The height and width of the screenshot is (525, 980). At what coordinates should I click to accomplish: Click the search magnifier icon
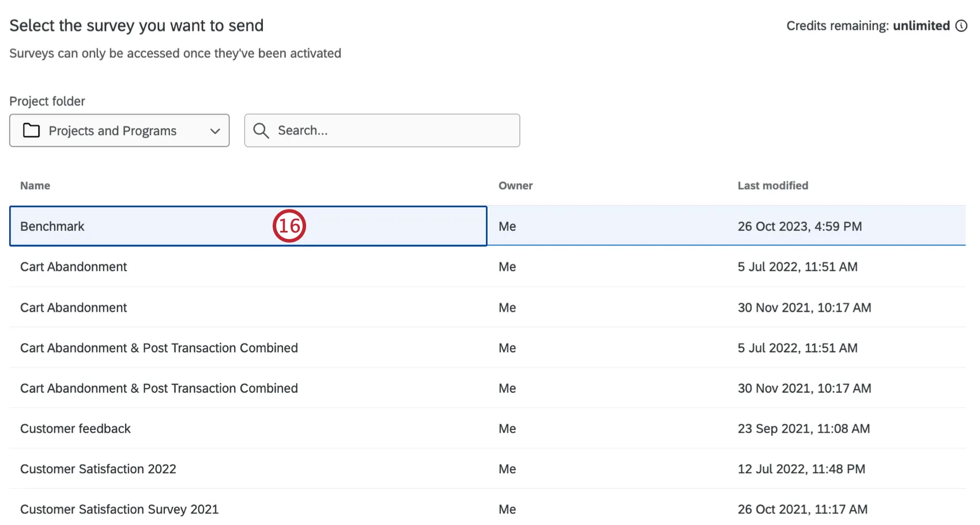point(261,130)
